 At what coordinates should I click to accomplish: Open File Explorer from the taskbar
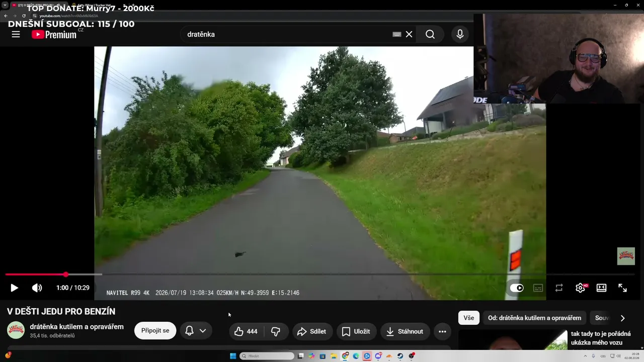334,356
